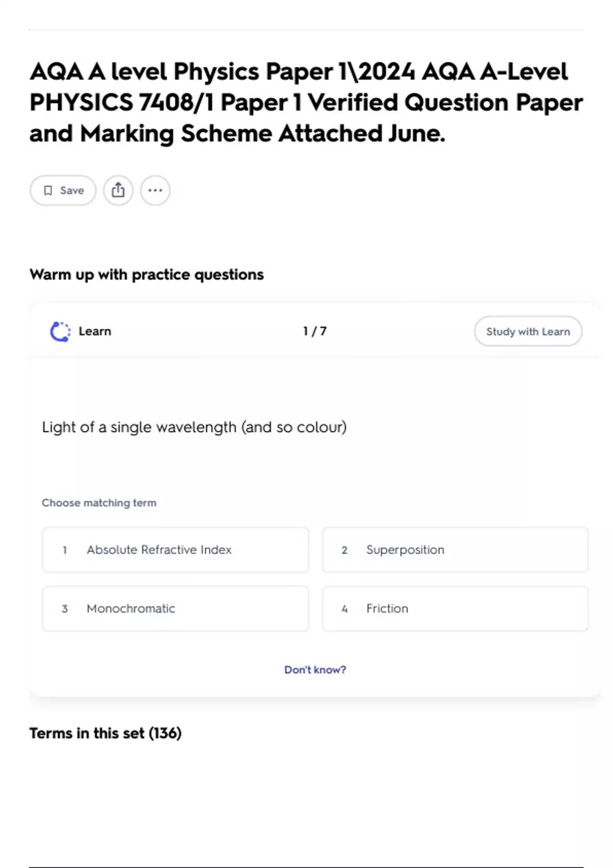Click the Warm up with practice questions heading

click(147, 275)
